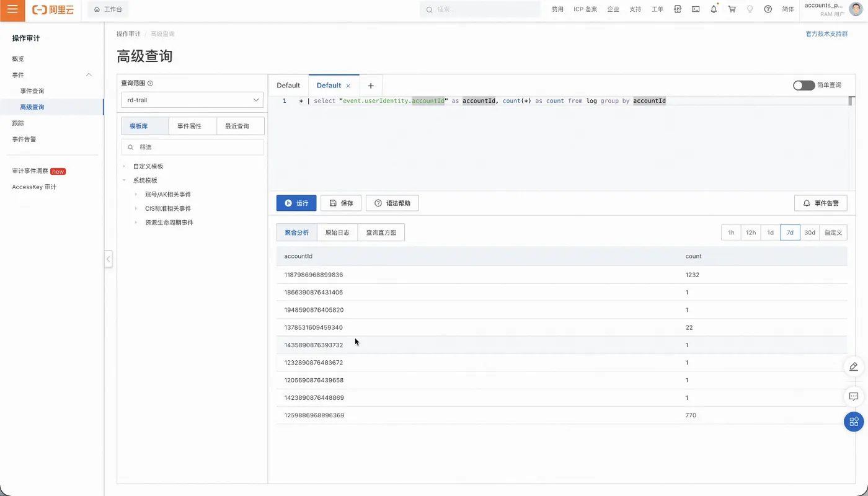Select 12h time range

coord(751,232)
